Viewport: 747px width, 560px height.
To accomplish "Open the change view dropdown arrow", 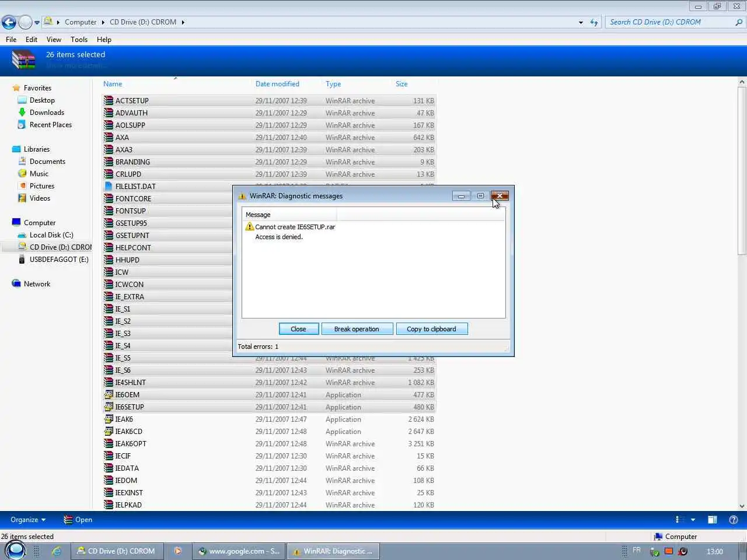I will click(693, 520).
